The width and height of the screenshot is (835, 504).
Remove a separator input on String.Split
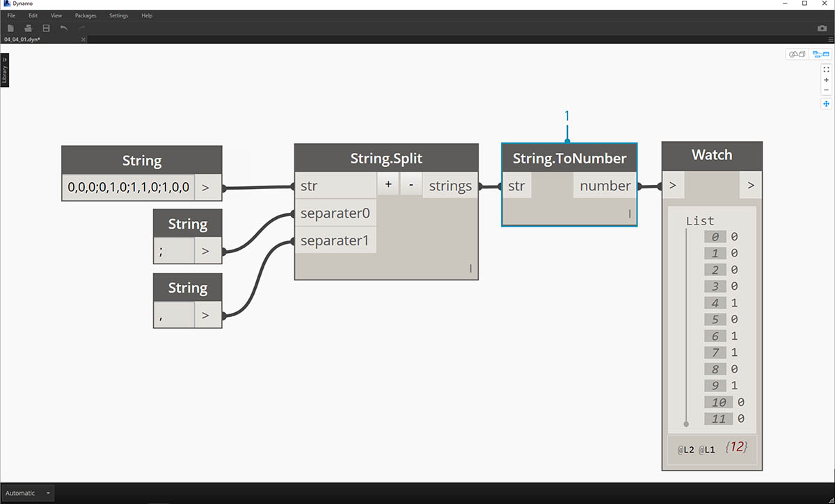[x=411, y=186]
